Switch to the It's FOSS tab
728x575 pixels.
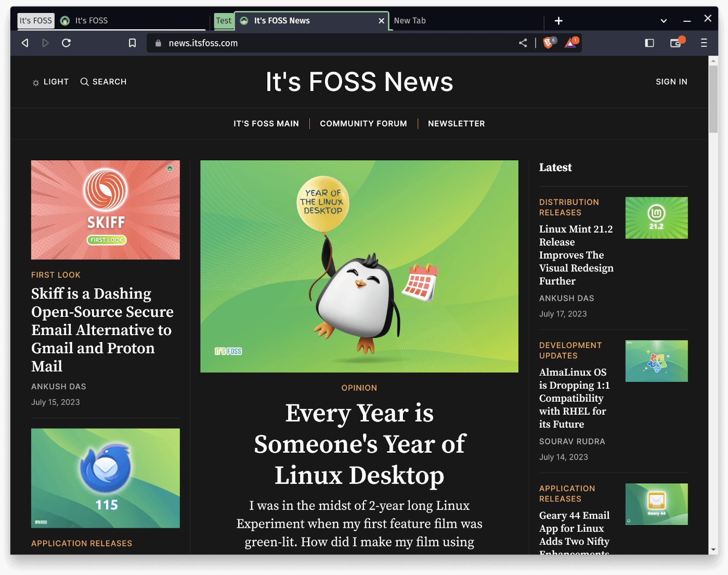click(x=133, y=21)
